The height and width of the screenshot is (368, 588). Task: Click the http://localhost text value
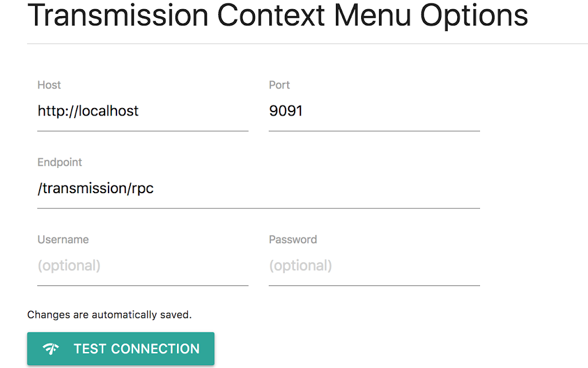click(x=88, y=111)
